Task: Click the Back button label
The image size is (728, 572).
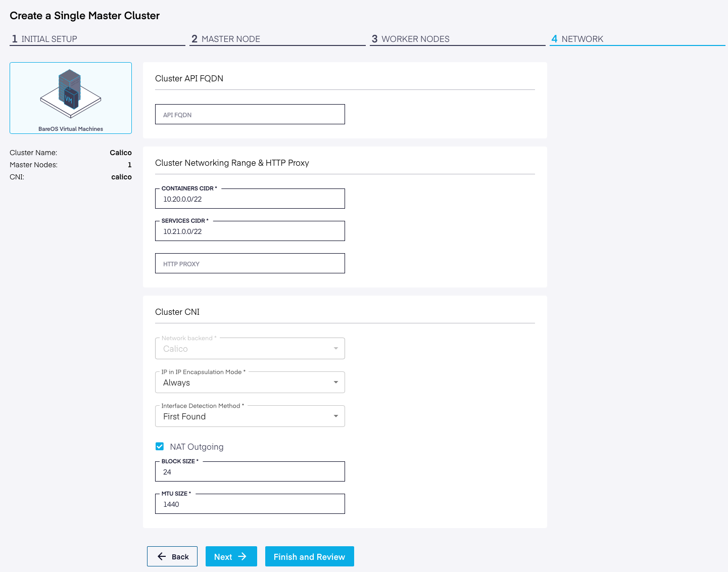Action: point(180,557)
